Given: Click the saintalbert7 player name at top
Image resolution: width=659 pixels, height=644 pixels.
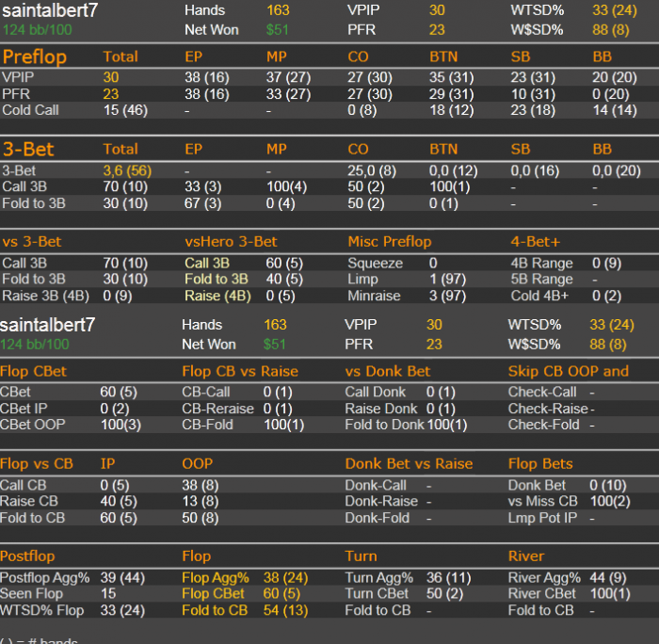Looking at the screenshot, I should (x=50, y=10).
